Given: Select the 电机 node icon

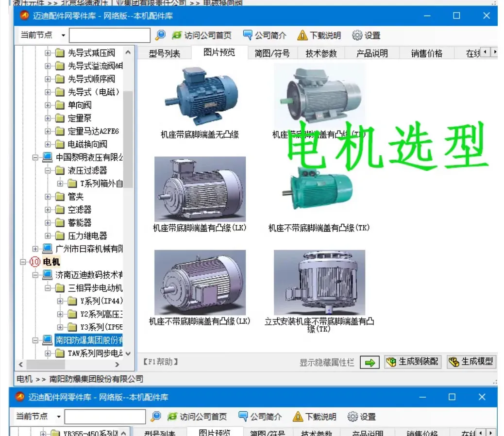Looking at the screenshot, I should click(34, 262).
